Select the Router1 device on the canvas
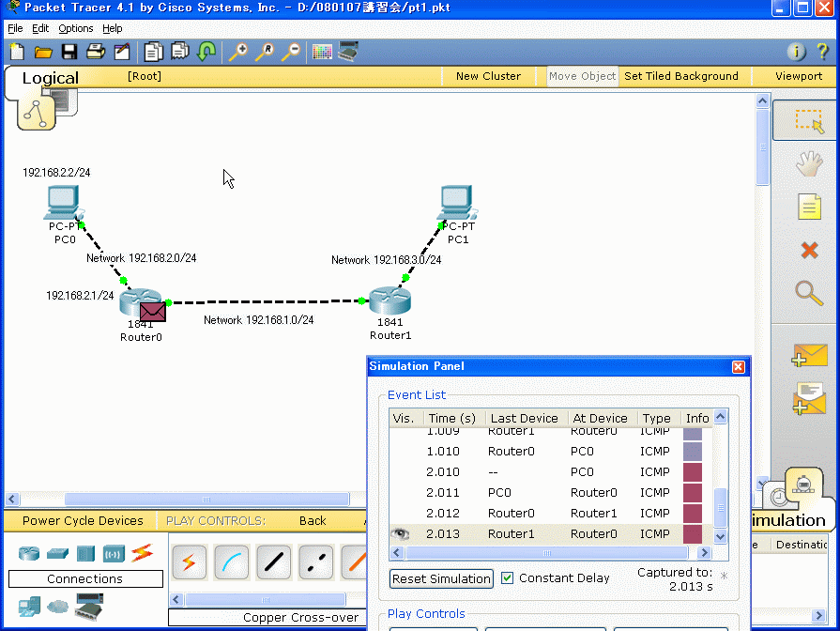Screen dimensions: 840x631 pyautogui.click(x=390, y=300)
